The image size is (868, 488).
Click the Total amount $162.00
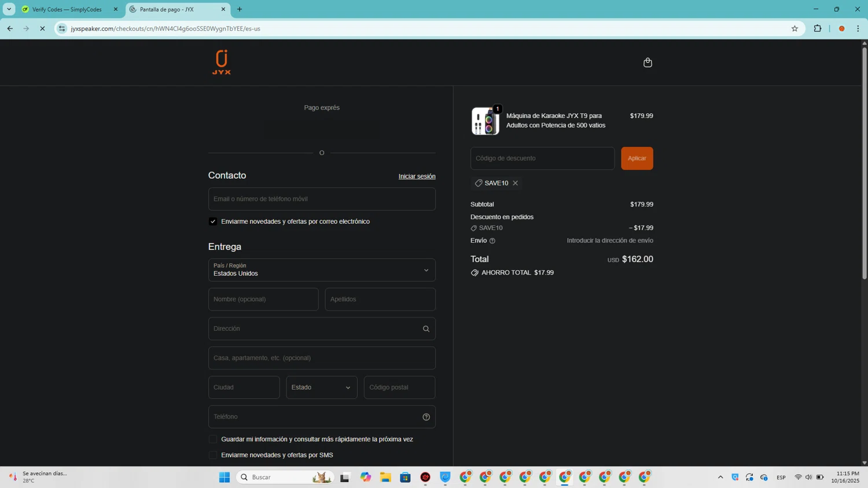tap(637, 260)
